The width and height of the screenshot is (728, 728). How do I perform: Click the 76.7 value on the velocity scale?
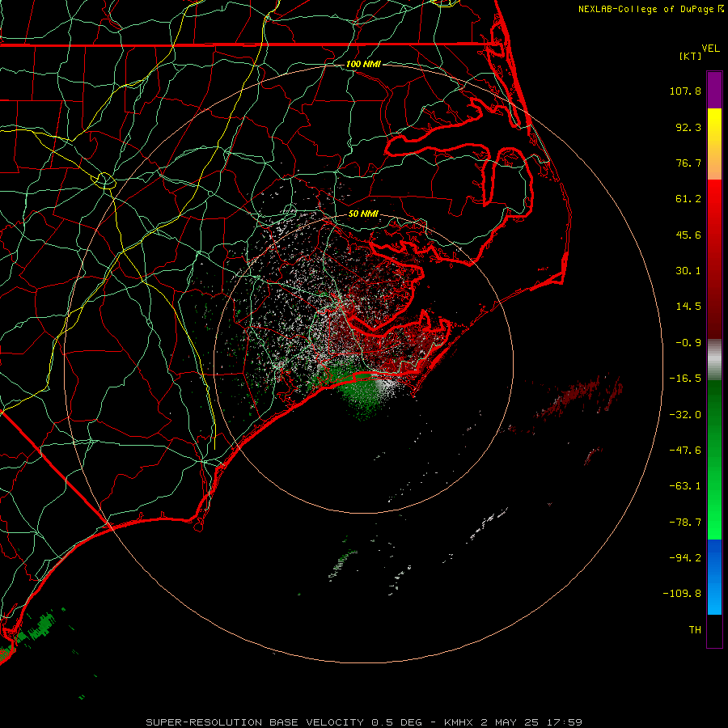pos(688,163)
